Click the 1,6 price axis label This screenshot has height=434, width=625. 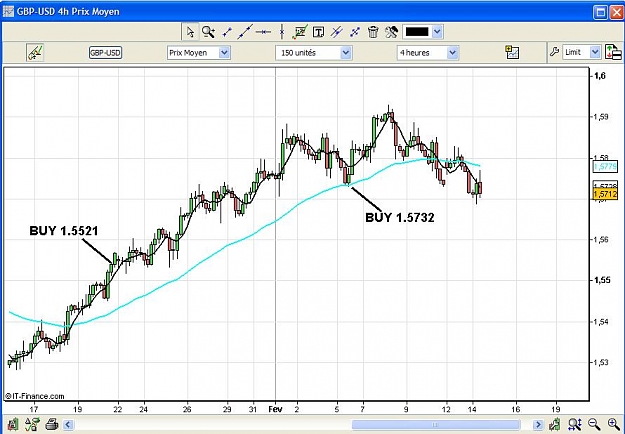pos(600,76)
